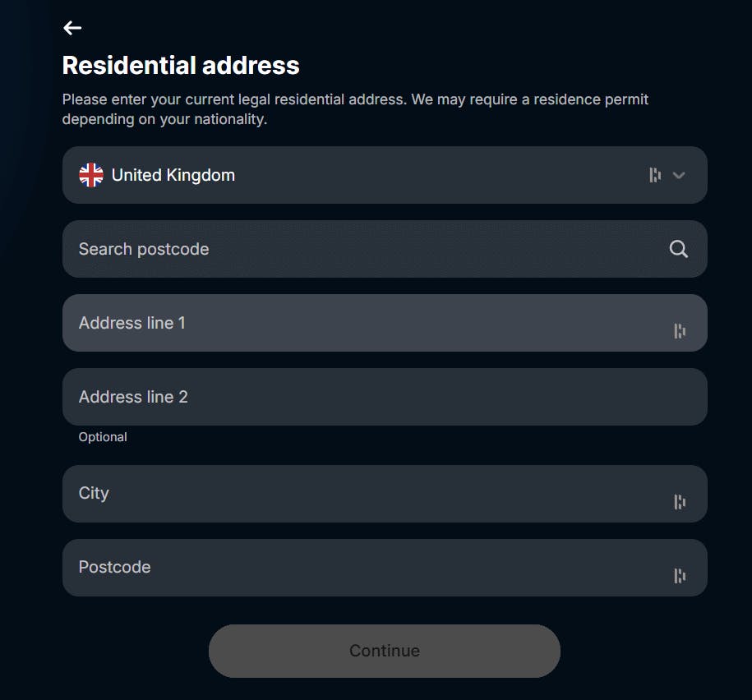Click the Residential address heading
Viewport: 752px width, 700px height.
(181, 66)
